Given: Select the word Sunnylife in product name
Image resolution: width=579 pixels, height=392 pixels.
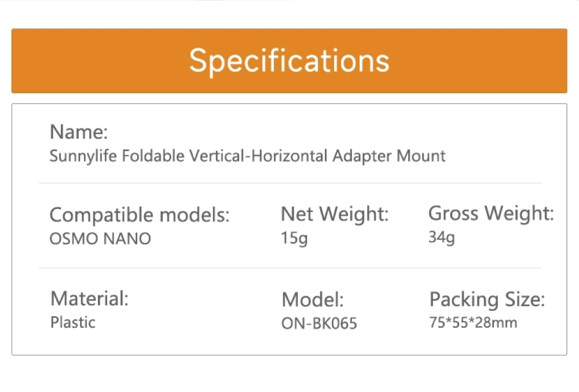Looking at the screenshot, I should [x=83, y=156].
